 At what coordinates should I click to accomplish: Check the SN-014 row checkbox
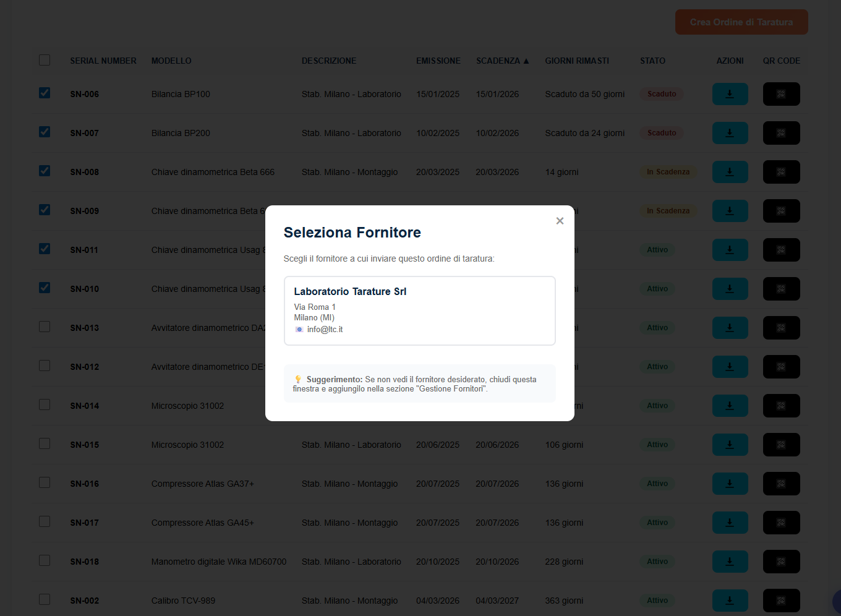tap(45, 404)
